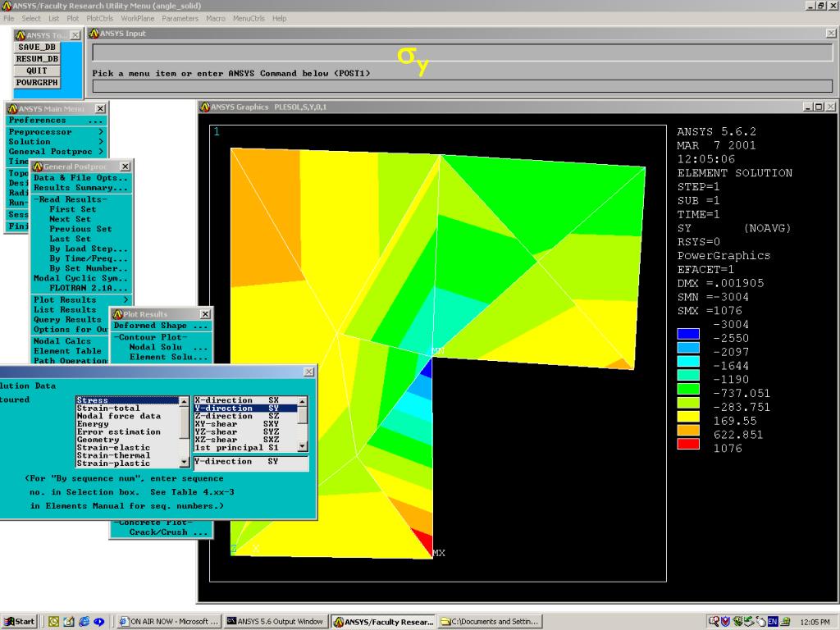Click the red swatch in the contour legend
Viewport: 840px width, 630px height.
(x=688, y=444)
